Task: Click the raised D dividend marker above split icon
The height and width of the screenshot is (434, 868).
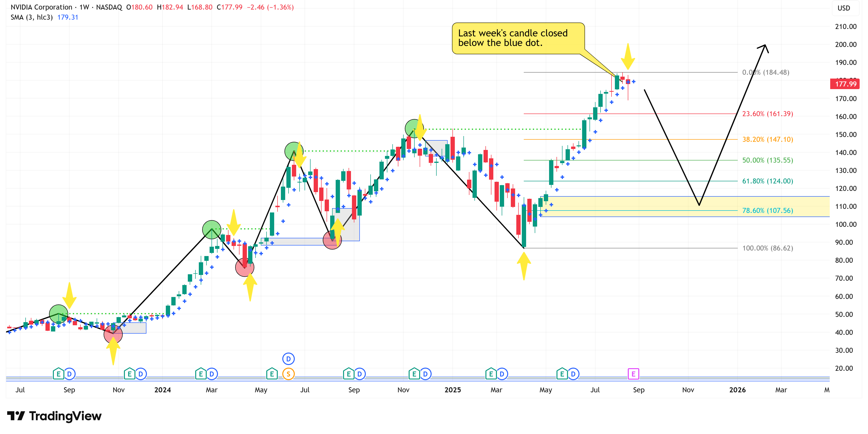Action: pyautogui.click(x=288, y=359)
